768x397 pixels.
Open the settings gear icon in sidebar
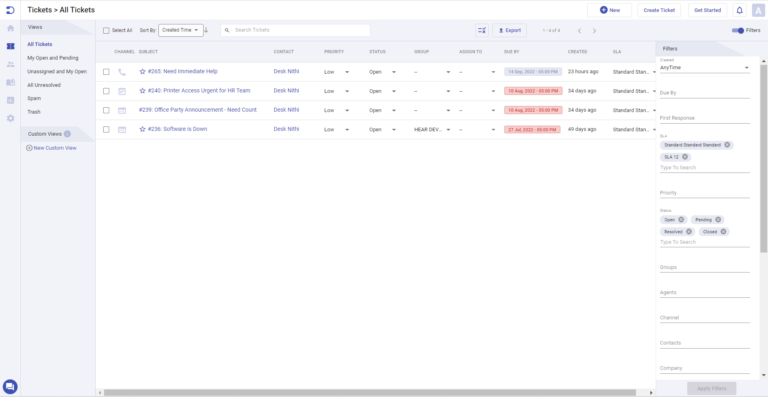pos(10,118)
